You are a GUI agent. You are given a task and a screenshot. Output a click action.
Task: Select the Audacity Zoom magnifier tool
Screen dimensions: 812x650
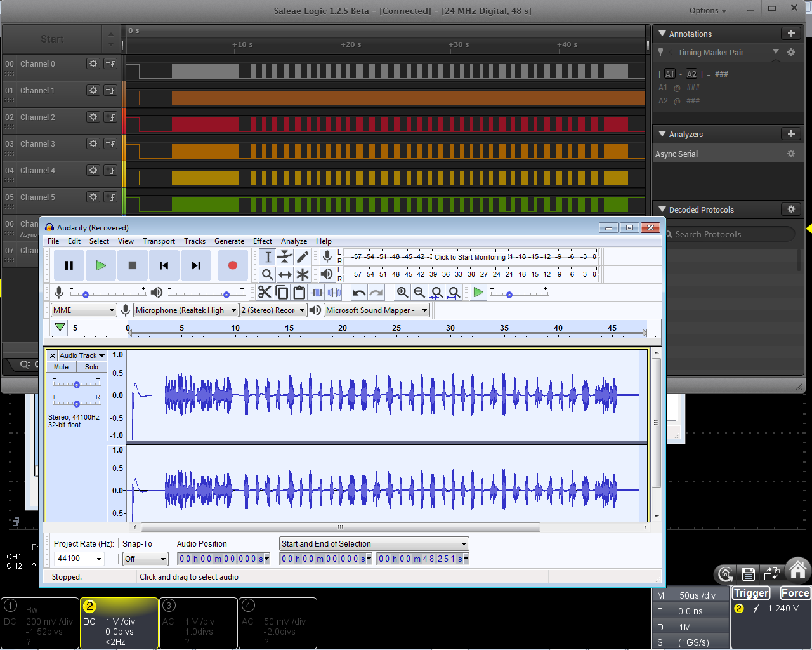tap(268, 274)
